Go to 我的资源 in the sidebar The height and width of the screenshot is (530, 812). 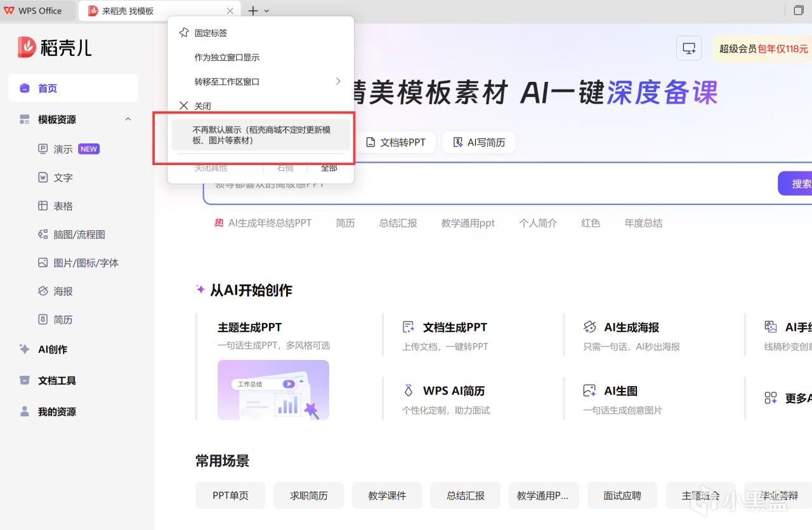[48, 411]
